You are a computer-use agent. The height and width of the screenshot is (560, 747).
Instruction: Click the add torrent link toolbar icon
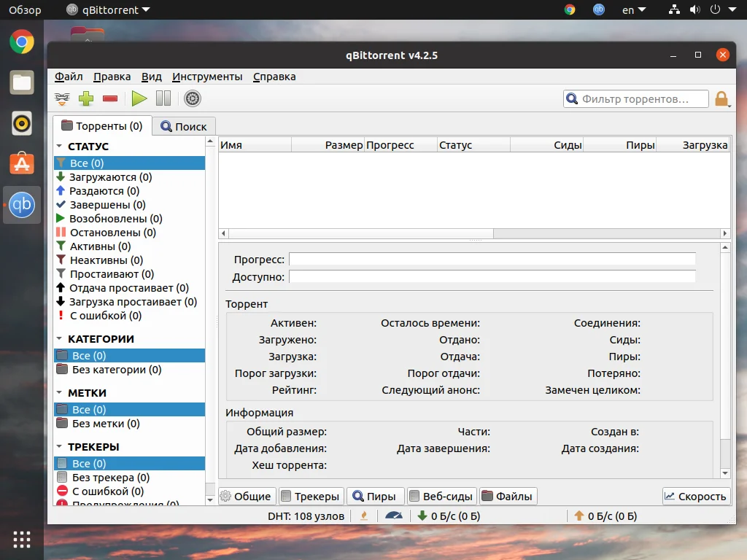tap(63, 98)
